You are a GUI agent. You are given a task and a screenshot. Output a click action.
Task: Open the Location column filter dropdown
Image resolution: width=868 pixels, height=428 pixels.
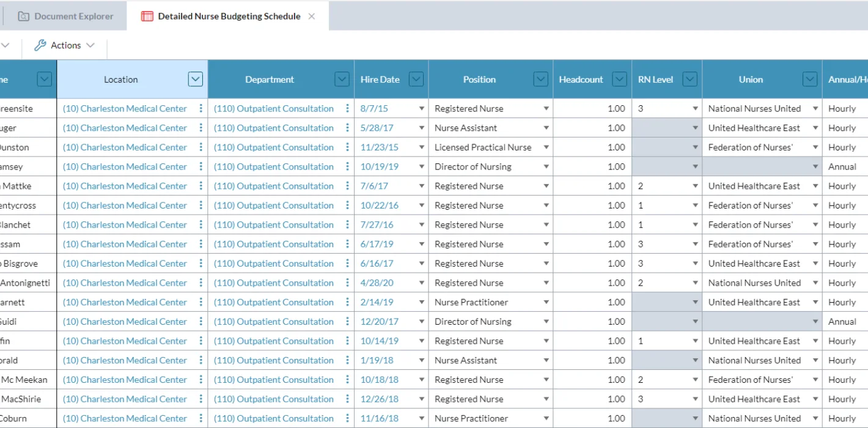195,79
